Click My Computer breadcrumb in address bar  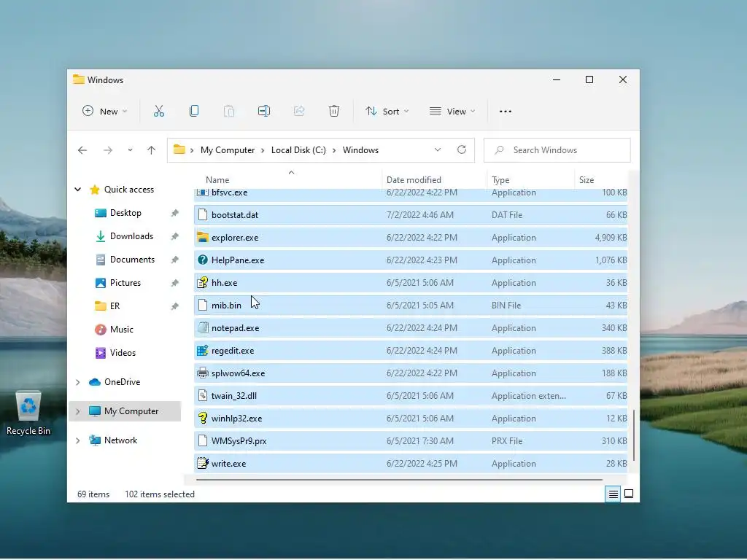click(228, 150)
